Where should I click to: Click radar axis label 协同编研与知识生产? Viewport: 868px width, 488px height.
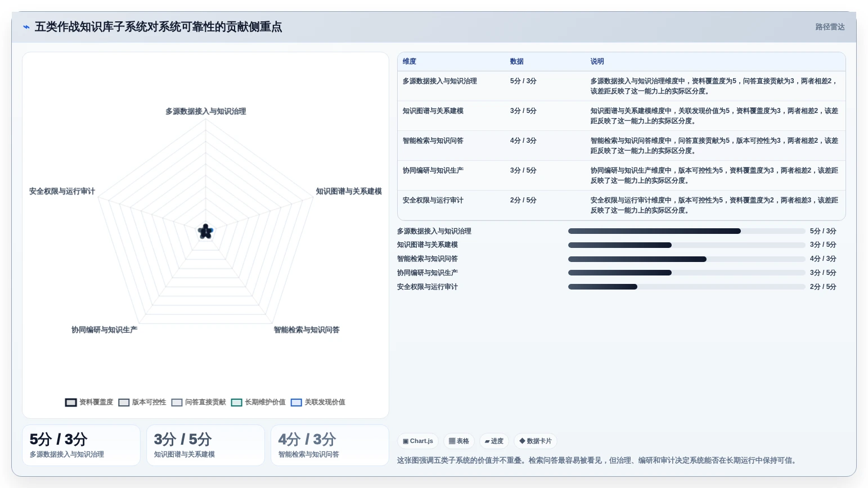104,330
